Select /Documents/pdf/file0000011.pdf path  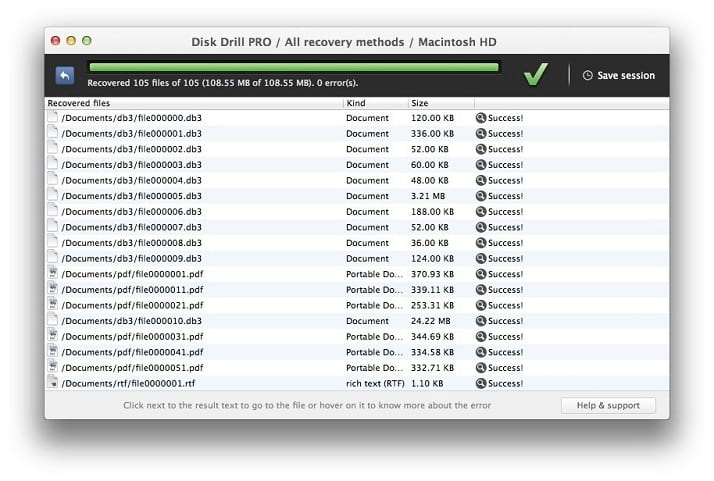pos(133,290)
